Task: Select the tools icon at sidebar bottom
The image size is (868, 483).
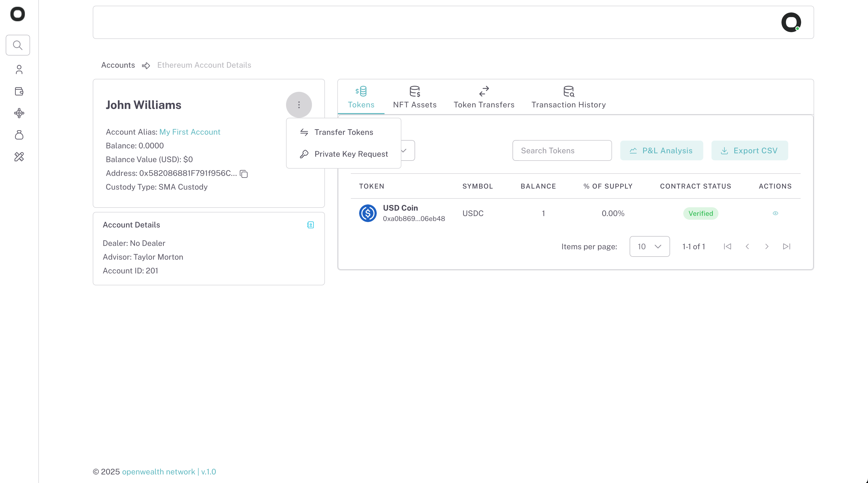Action: pos(19,156)
